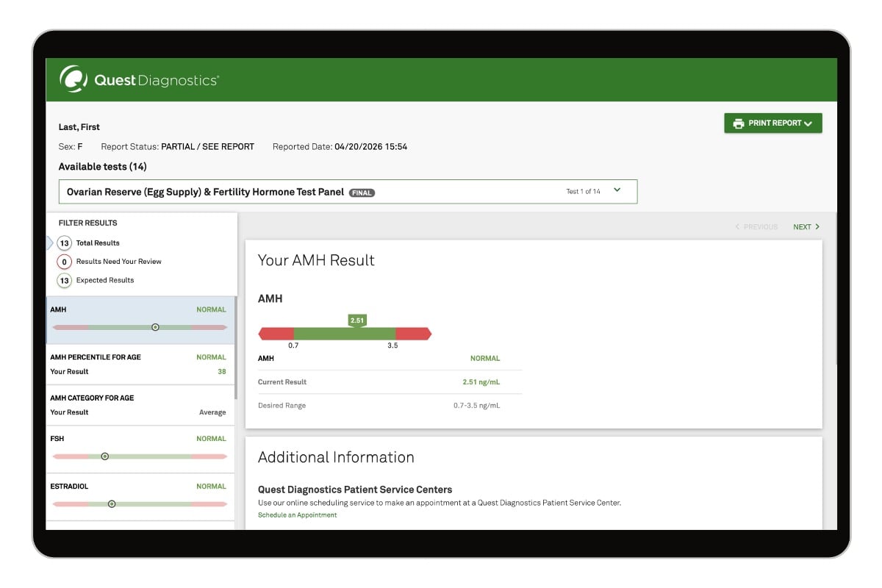
Task: Expand the Print Report dropdown arrow
Action: [808, 124]
